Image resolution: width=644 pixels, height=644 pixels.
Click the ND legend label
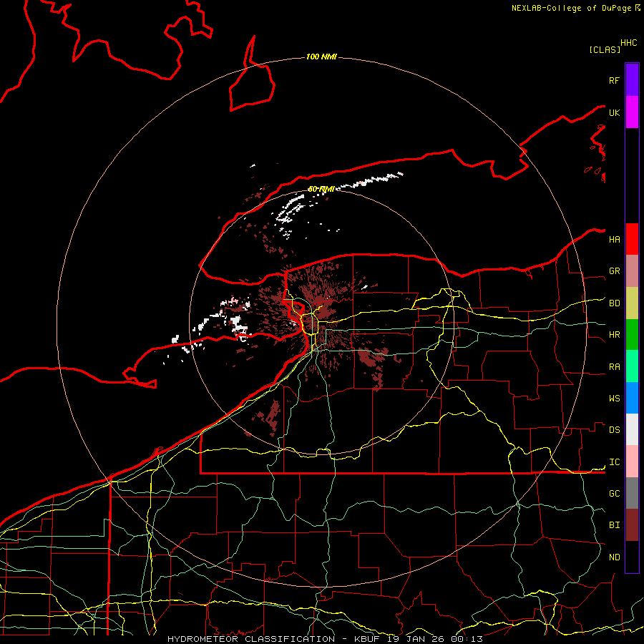click(615, 557)
